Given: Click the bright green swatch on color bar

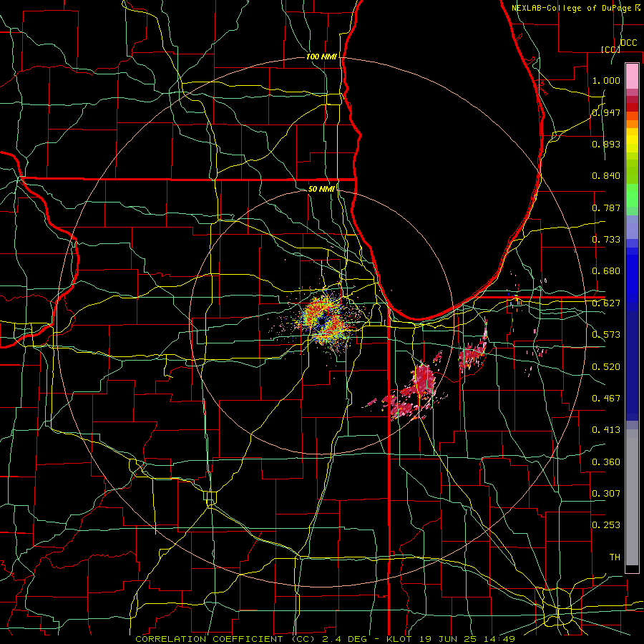Looking at the screenshot, I should click(632, 195).
